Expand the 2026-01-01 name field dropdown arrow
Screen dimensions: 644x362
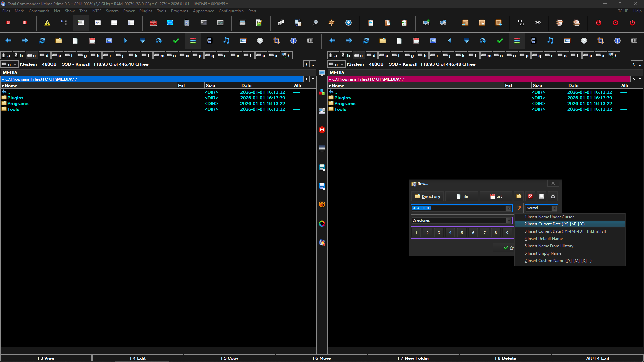click(x=509, y=208)
